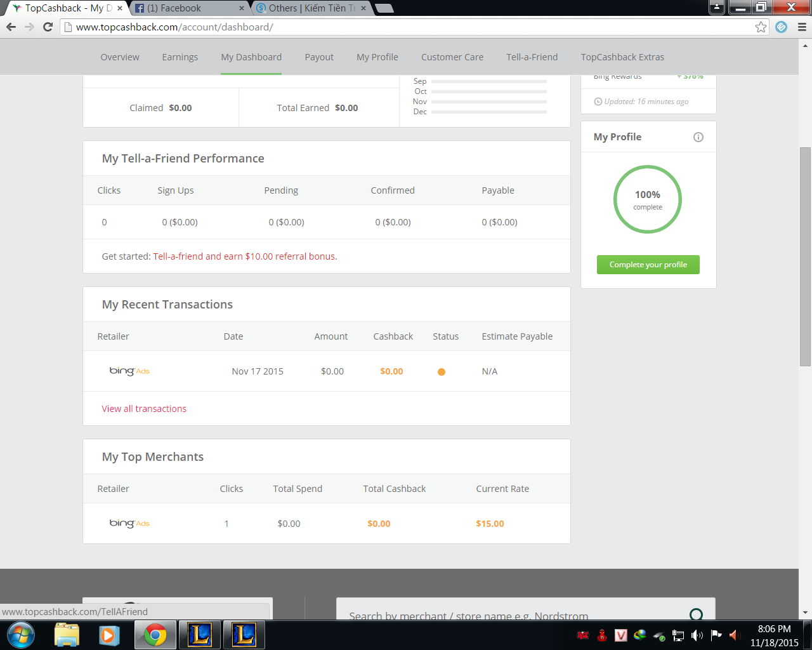Go to Customer Care
This screenshot has width=812, height=650.
tap(452, 57)
